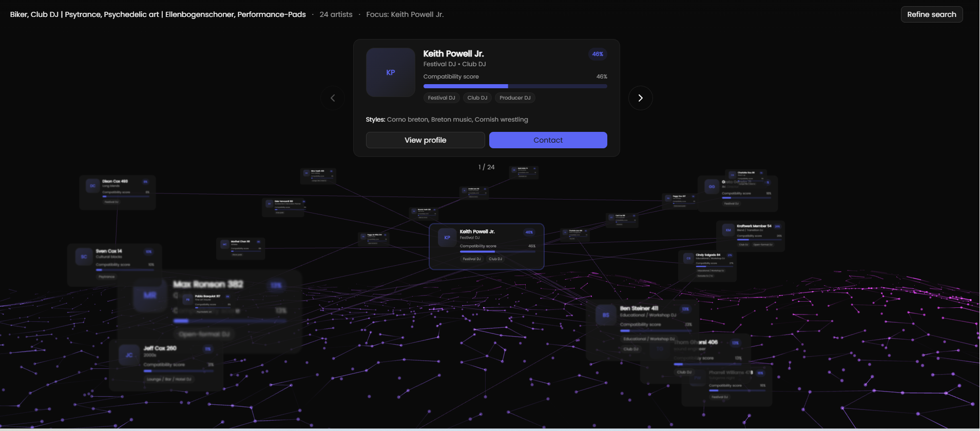Click the SC avatar on Sven Cox card
Image resolution: width=980 pixels, height=431 pixels.
click(84, 257)
